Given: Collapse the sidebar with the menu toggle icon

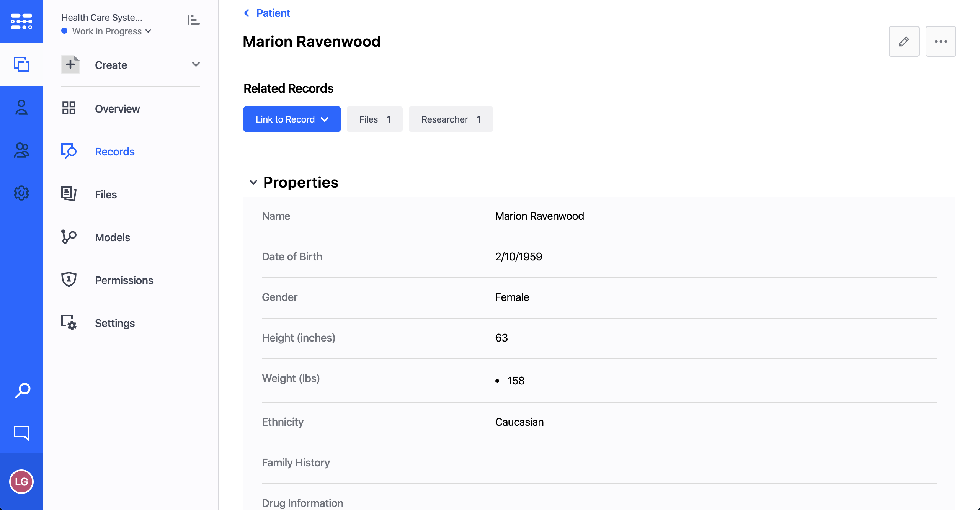Looking at the screenshot, I should pos(193,20).
